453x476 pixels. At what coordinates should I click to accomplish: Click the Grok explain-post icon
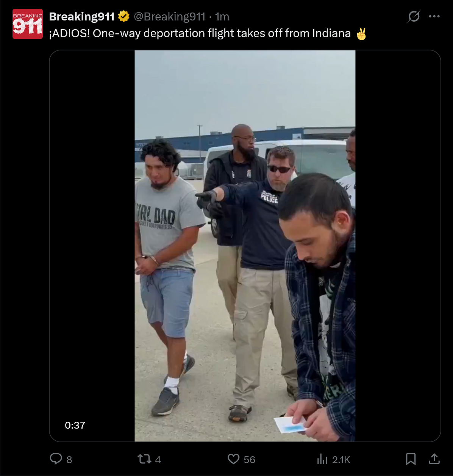414,16
